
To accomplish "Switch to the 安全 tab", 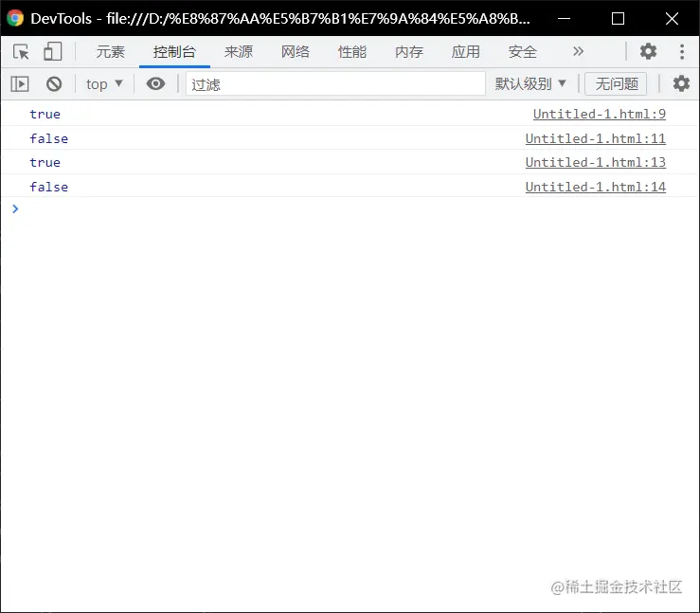I will tap(522, 52).
